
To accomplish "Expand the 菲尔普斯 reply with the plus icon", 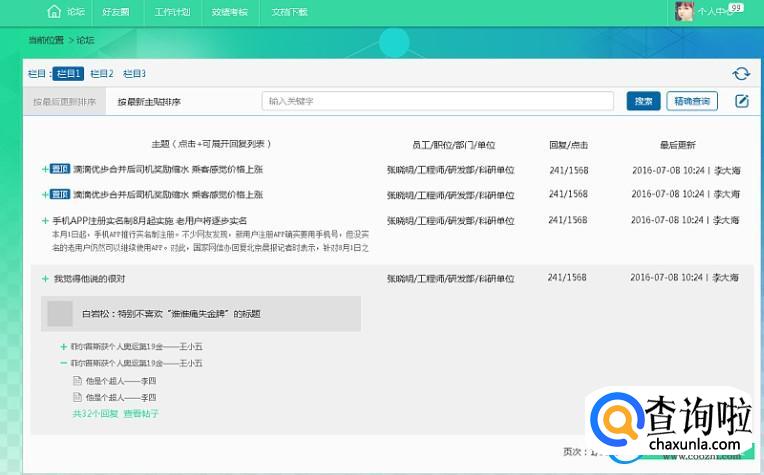I will [x=63, y=347].
